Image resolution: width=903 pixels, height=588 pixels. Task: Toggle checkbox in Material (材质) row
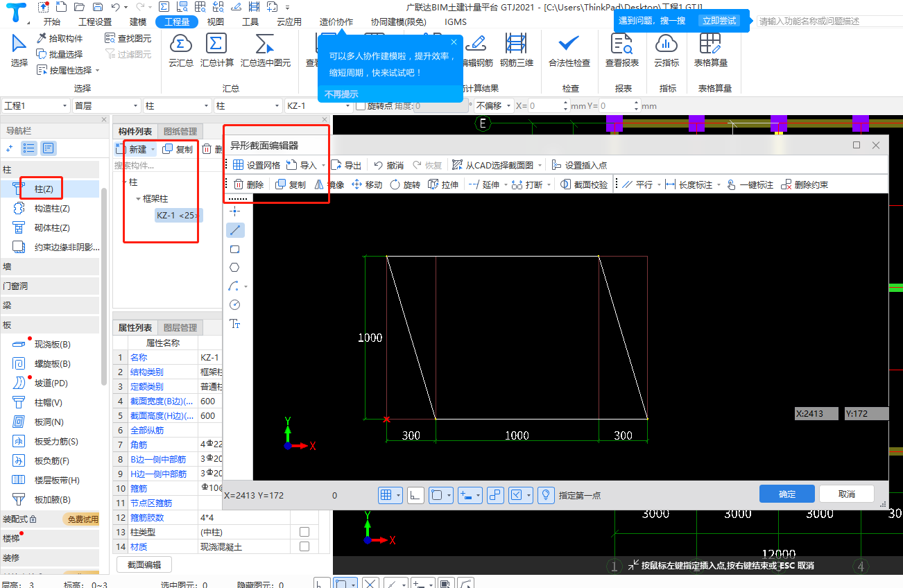coord(304,546)
